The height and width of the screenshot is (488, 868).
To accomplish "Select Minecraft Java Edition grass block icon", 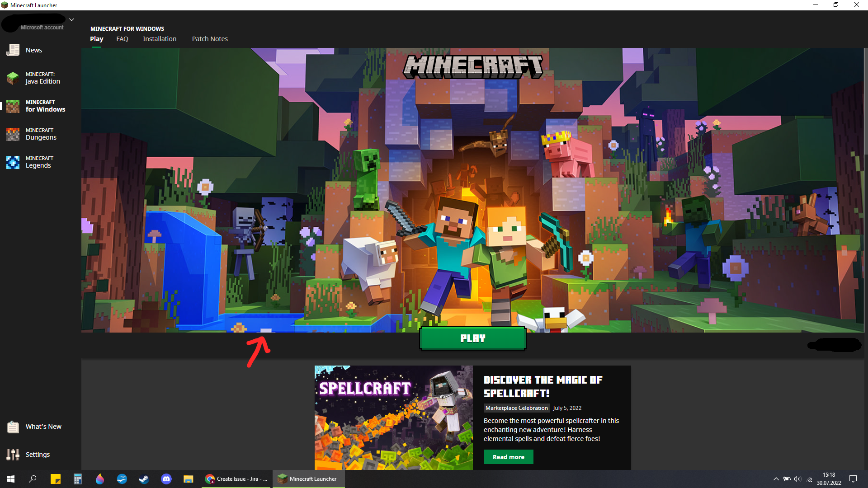I will point(13,78).
